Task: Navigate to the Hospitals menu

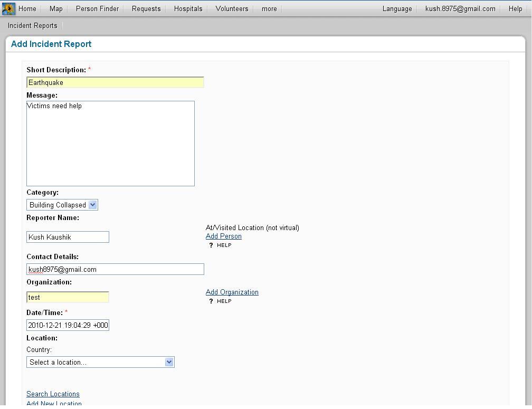Action: point(188,8)
